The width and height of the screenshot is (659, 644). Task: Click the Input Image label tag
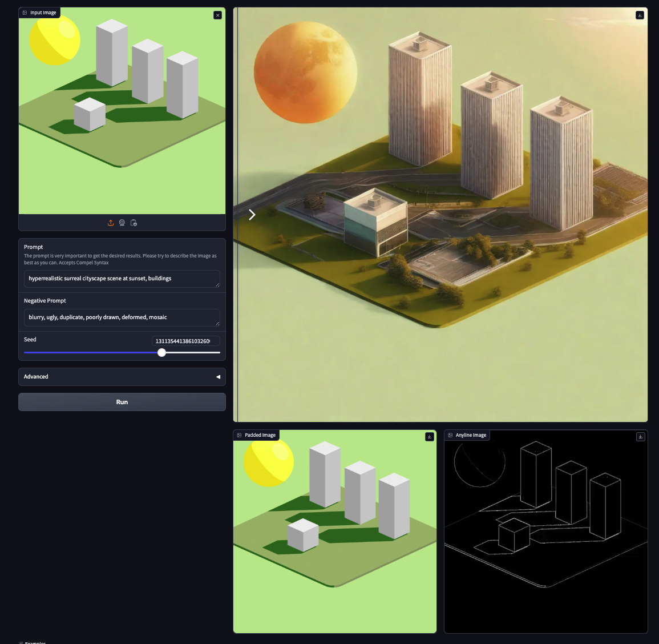(39, 13)
